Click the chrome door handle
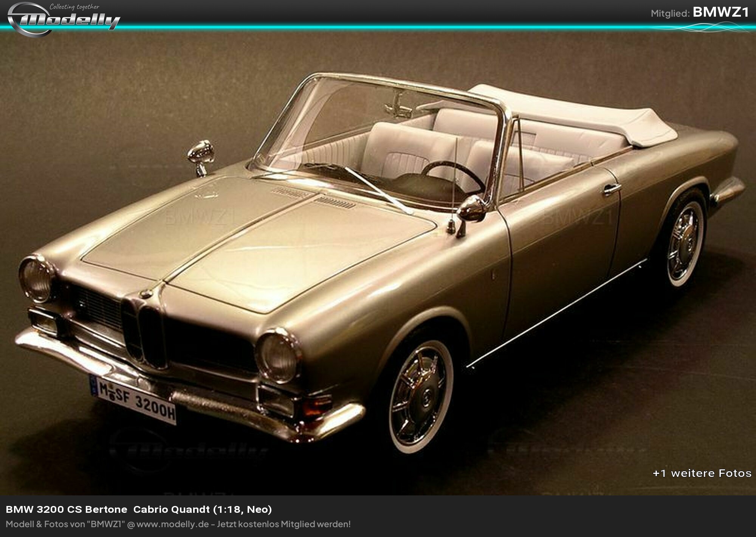The width and height of the screenshot is (756, 537). (x=612, y=189)
